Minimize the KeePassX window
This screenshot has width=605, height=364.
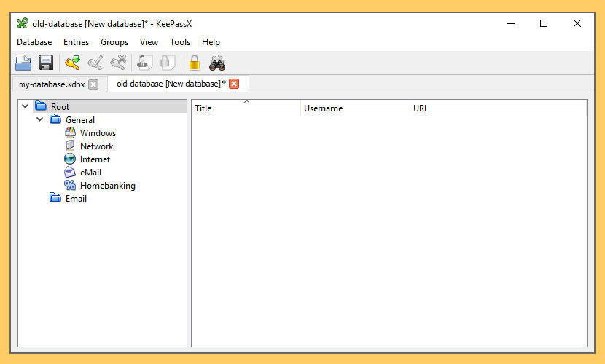(x=511, y=23)
